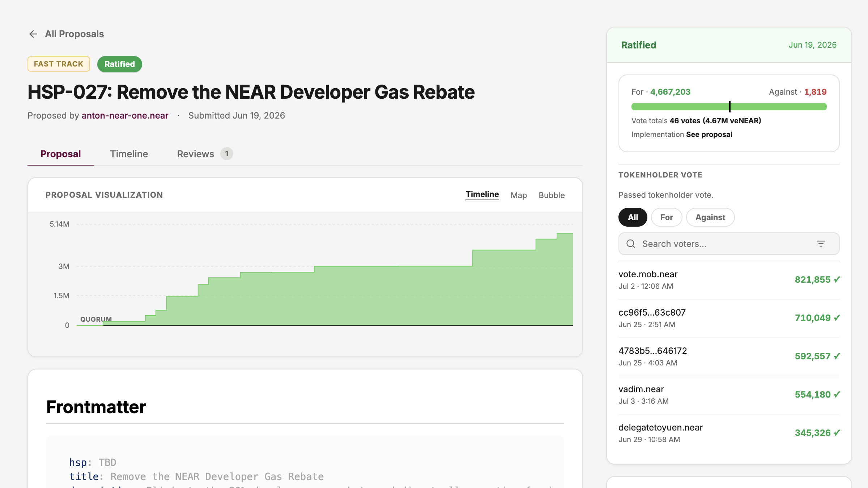This screenshot has width=868, height=488.
Task: Filter voters by Against
Action: click(710, 217)
